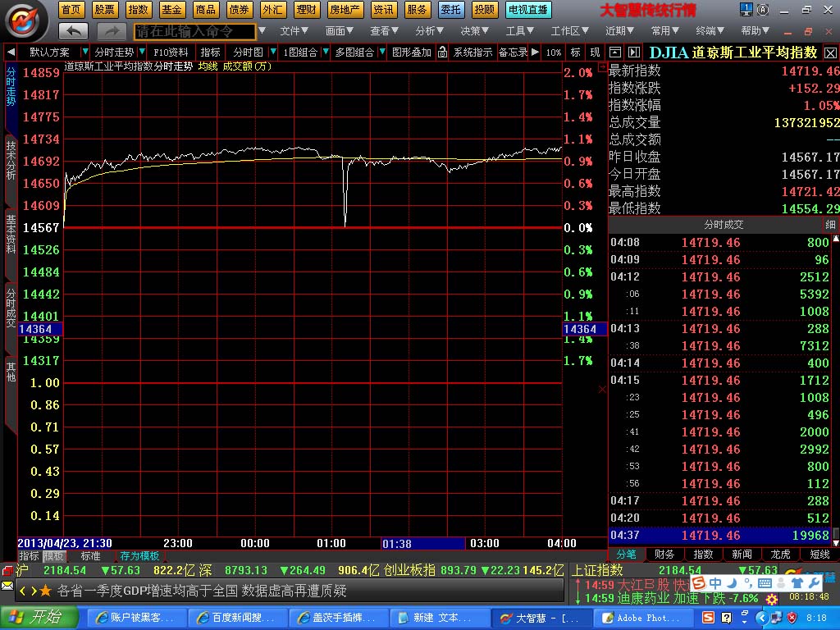
Task: Click the orange star beside the news headline
Action: [46, 591]
